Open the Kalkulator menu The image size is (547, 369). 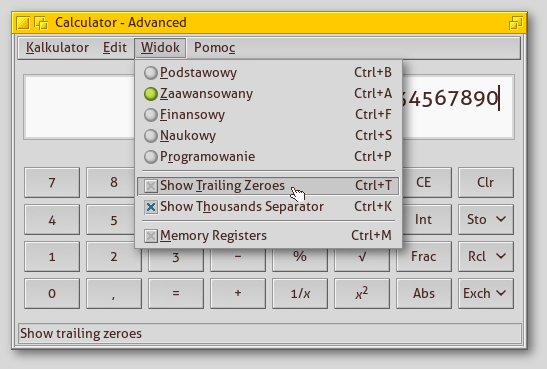click(x=58, y=48)
